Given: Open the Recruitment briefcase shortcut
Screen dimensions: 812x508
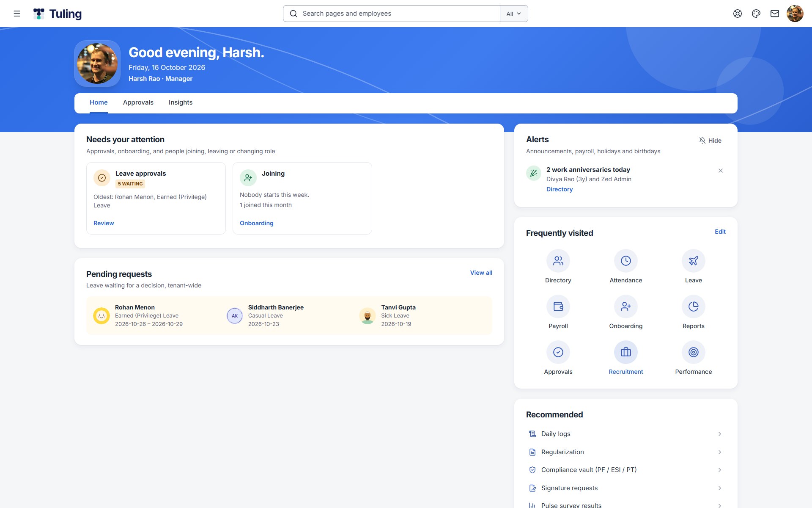Looking at the screenshot, I should (x=626, y=352).
